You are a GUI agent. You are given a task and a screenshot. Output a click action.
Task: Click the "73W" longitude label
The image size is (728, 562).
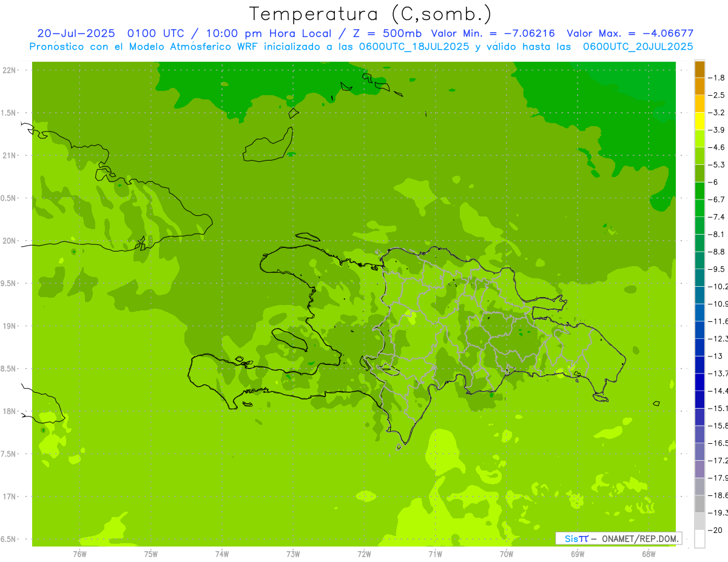pos(293,554)
